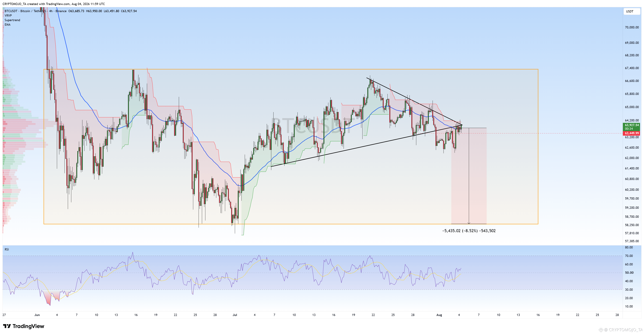
Task: Click the RSI pane label
Action: click(x=7, y=249)
